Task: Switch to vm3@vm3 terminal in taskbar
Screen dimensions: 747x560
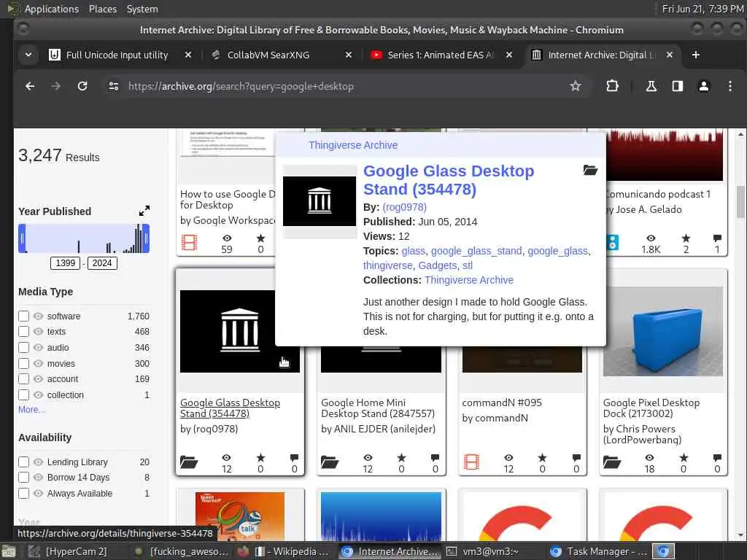Action: (491, 551)
